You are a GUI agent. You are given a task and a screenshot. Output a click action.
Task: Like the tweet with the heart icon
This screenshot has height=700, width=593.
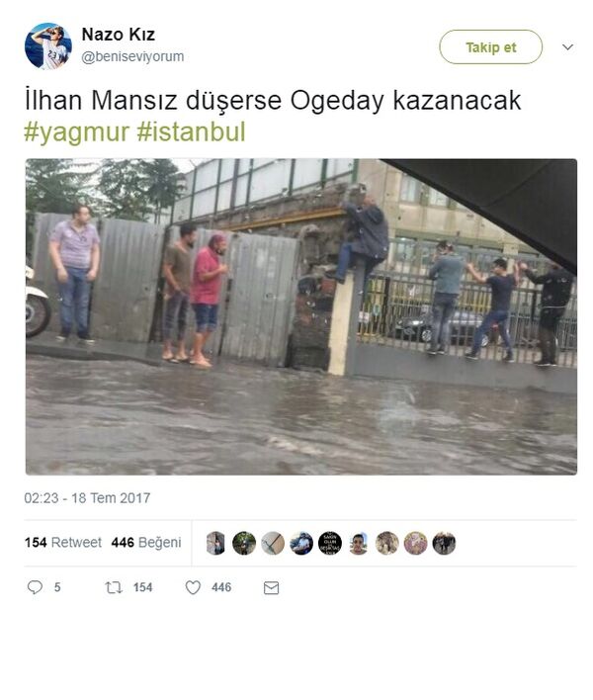click(x=193, y=587)
